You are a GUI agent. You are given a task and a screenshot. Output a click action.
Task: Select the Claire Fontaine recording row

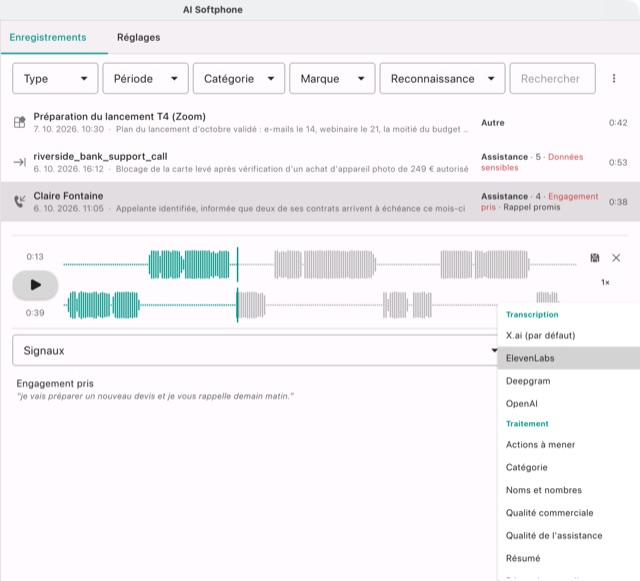tap(320, 202)
